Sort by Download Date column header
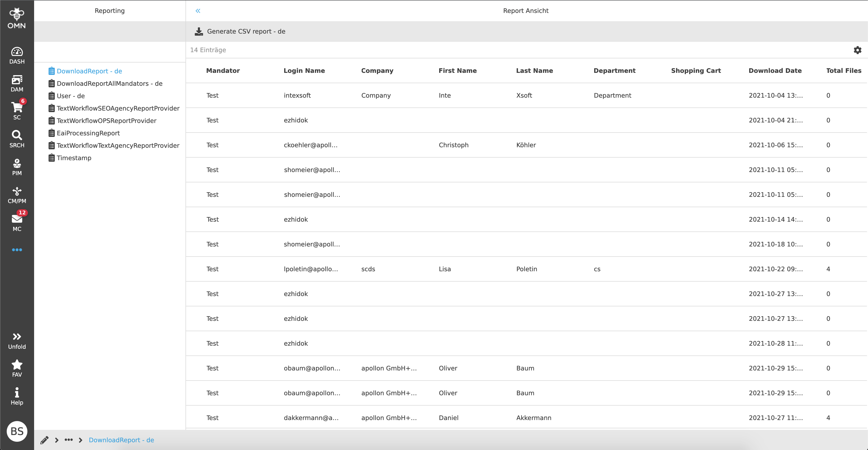This screenshot has height=450, width=868. point(775,71)
